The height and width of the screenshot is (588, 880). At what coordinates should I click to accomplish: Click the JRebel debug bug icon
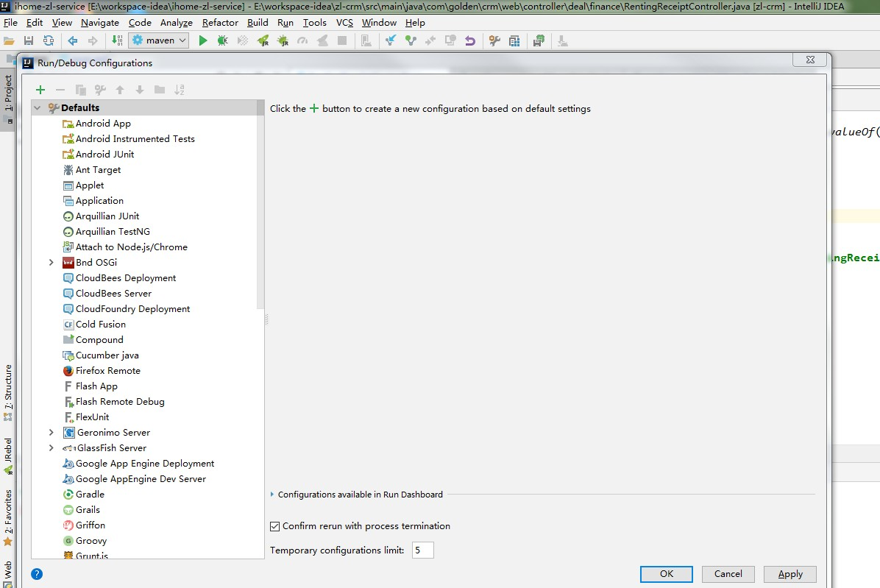[x=283, y=40]
